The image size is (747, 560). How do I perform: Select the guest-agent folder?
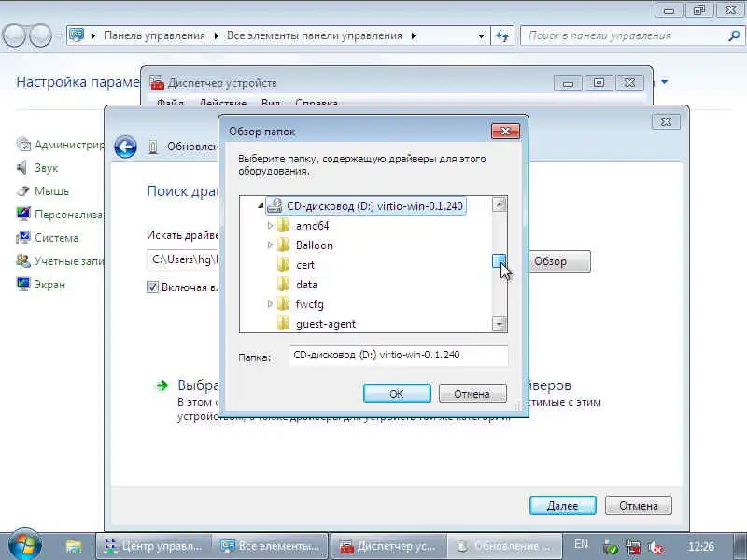(x=326, y=324)
